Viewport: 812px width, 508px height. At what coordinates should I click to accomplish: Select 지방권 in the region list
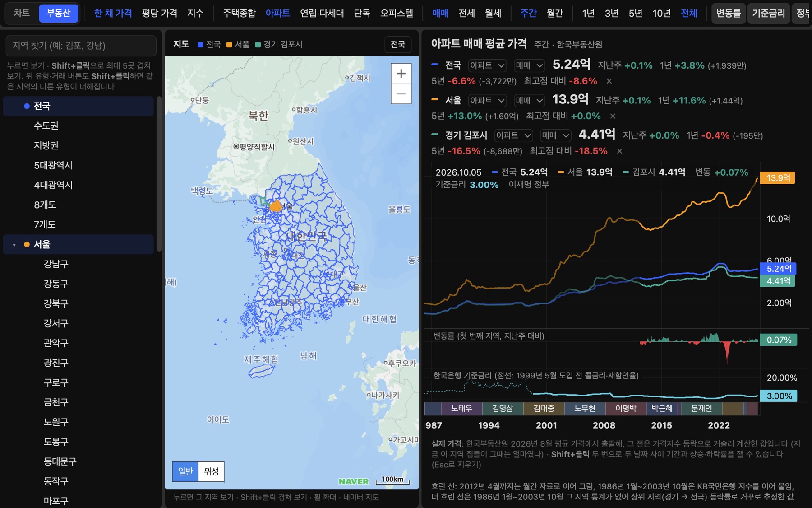tap(78, 145)
